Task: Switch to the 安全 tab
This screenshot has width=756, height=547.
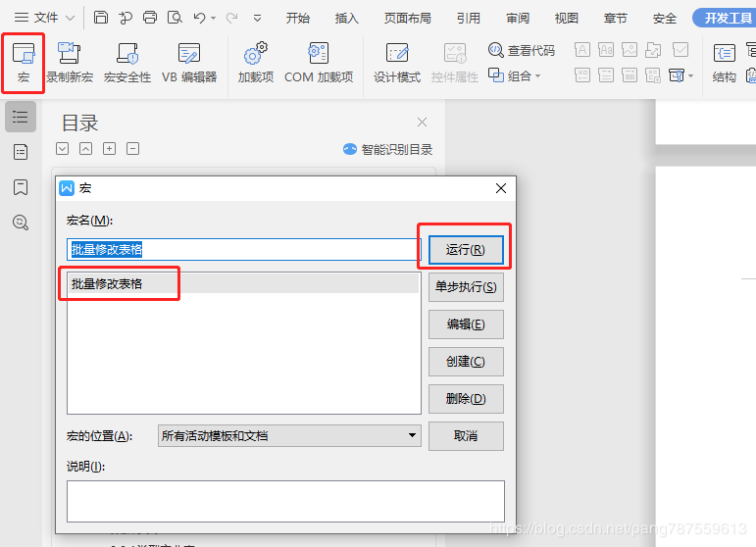Action: (x=665, y=19)
